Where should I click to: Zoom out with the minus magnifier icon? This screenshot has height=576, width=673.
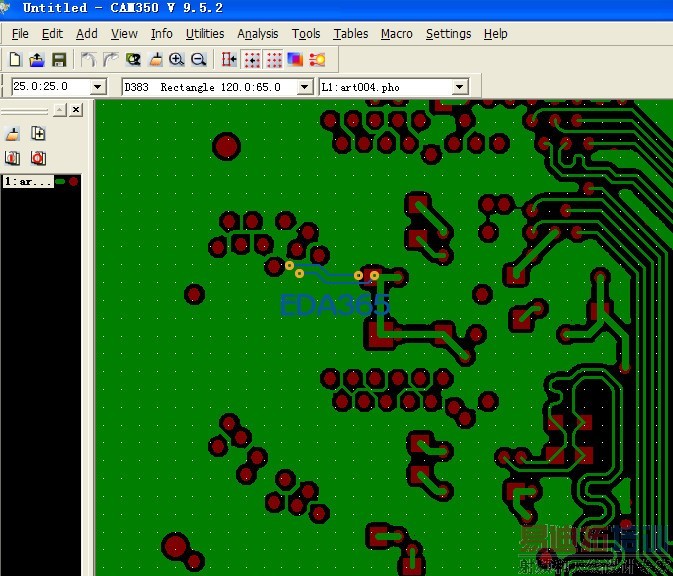[198, 59]
